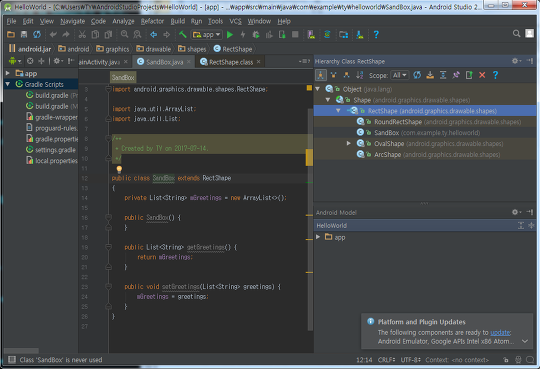This screenshot has width=540, height=369.
Task: Click the light bulb intention icon in the editor
Action: [x=119, y=169]
